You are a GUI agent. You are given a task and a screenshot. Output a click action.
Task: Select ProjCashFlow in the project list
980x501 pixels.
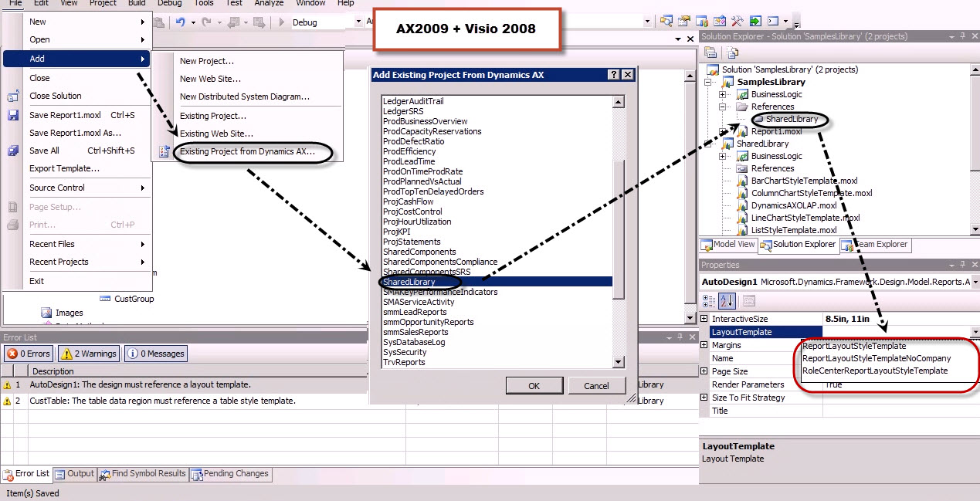(x=409, y=201)
